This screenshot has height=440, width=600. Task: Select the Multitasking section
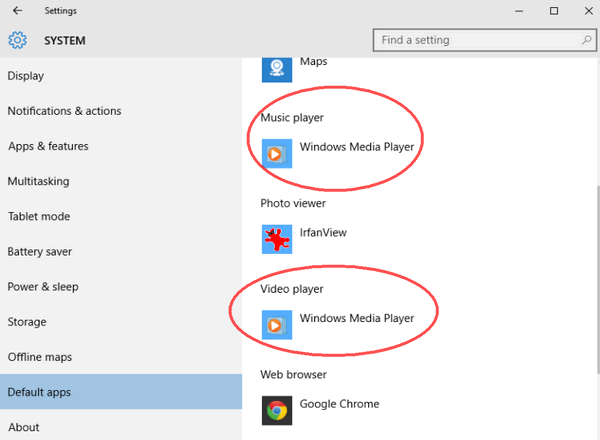[x=121, y=181]
